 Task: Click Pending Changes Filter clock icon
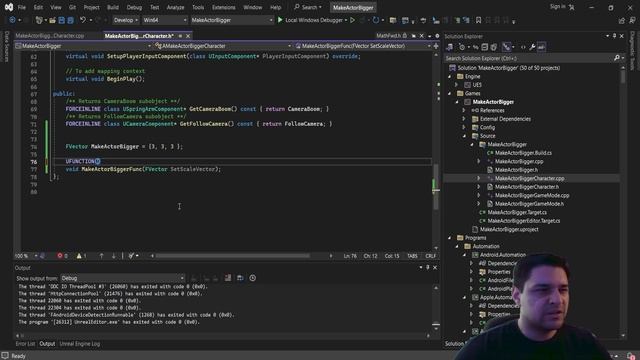point(462,47)
